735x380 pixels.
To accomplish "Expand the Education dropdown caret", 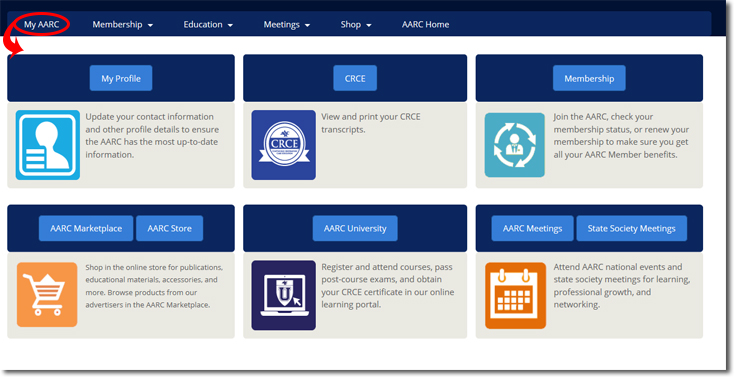I will coord(230,25).
